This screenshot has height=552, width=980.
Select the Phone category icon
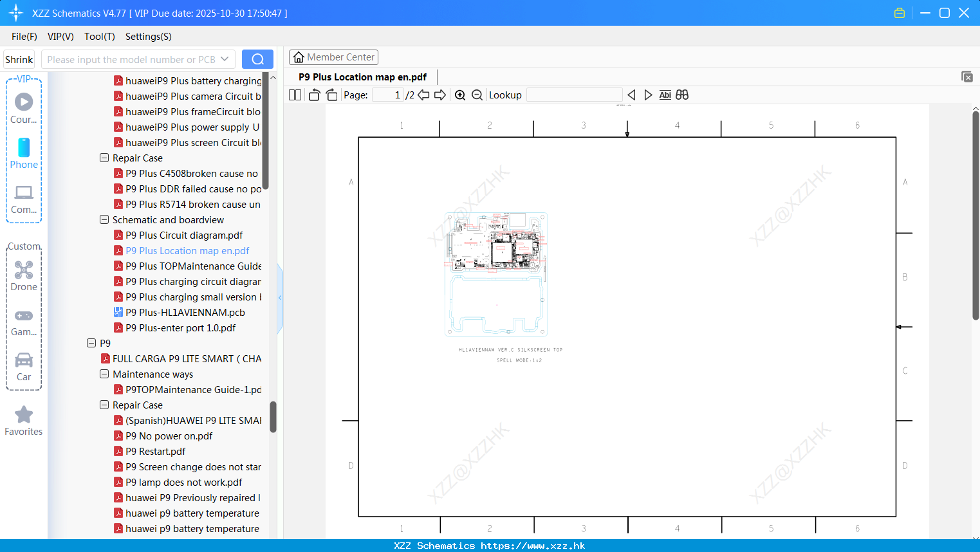click(24, 153)
